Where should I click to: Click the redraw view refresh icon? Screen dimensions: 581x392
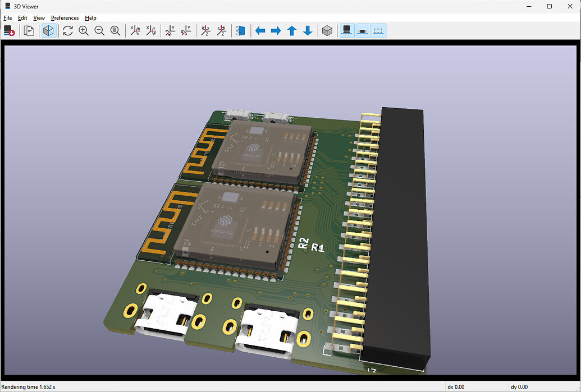pos(68,31)
